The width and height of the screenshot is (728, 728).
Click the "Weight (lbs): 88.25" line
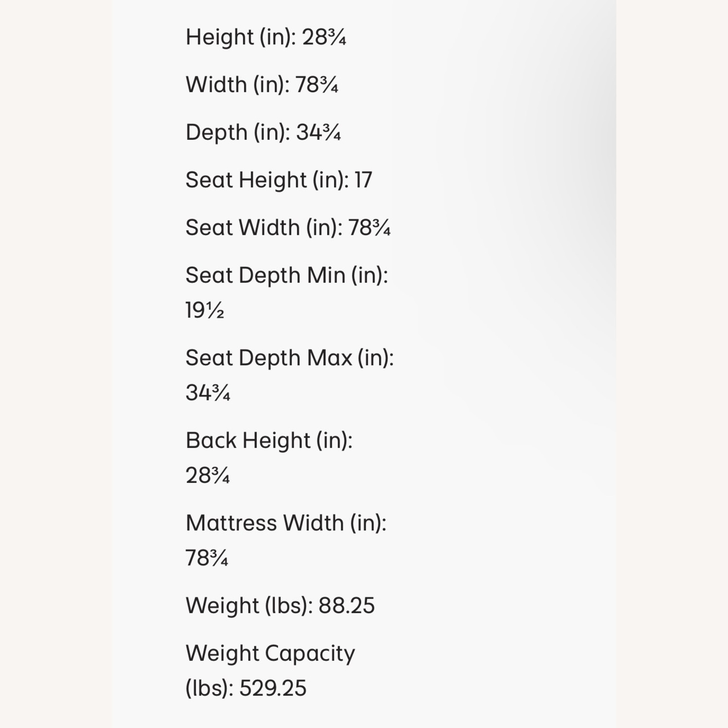[x=281, y=606]
